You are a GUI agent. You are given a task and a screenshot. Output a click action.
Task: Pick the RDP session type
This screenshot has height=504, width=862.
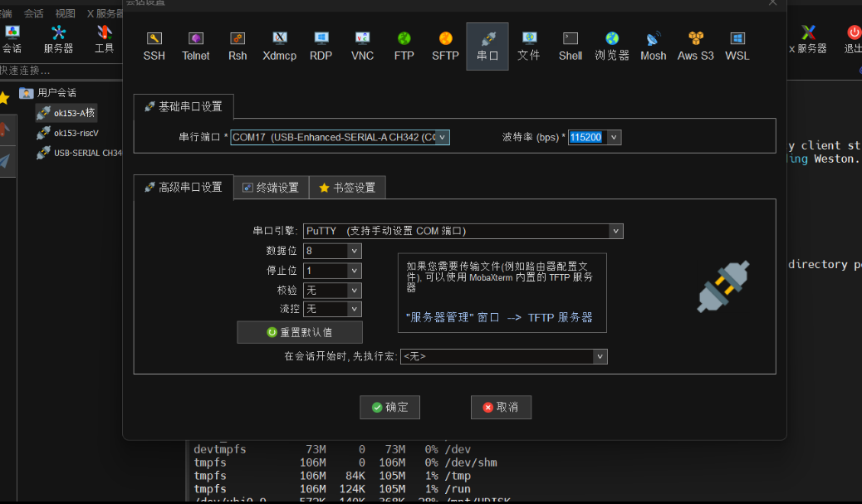click(x=321, y=46)
